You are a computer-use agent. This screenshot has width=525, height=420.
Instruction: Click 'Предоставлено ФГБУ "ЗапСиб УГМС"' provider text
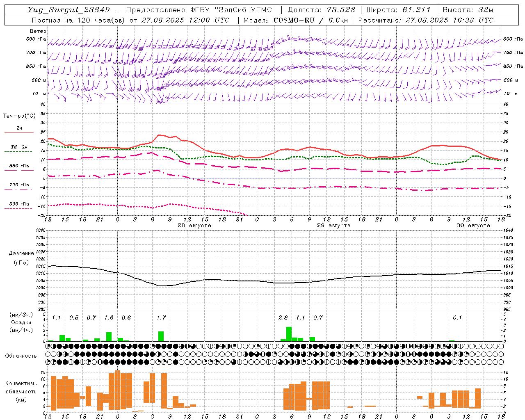coord(201,10)
